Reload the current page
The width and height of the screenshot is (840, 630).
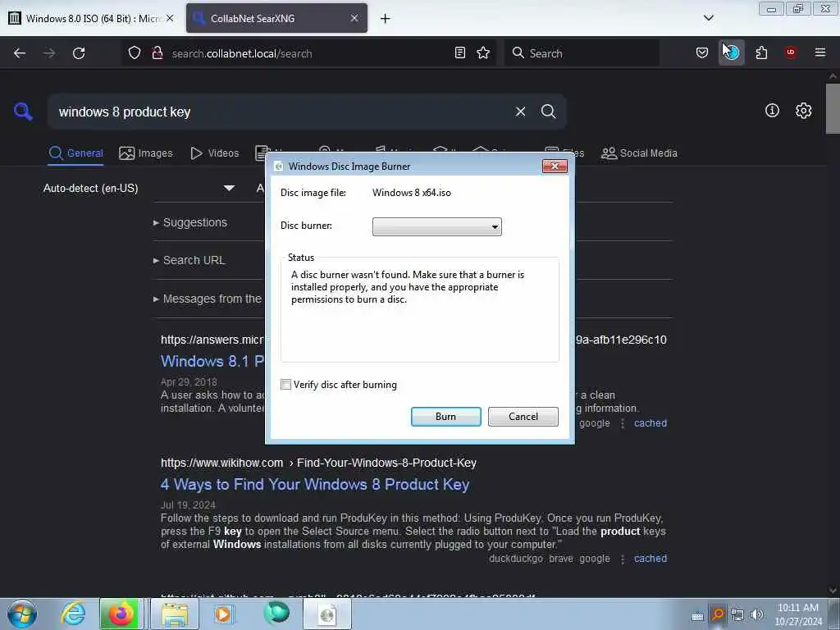pyautogui.click(x=79, y=53)
